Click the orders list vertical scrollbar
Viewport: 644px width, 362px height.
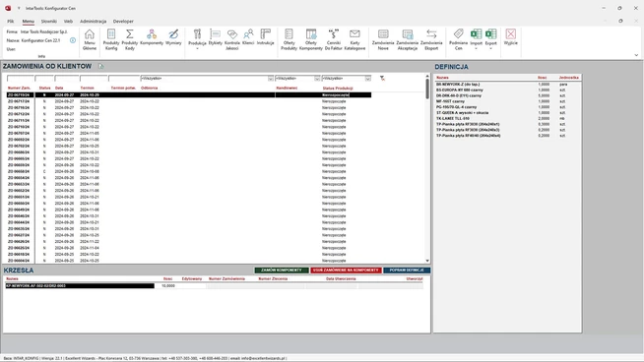click(x=427, y=168)
